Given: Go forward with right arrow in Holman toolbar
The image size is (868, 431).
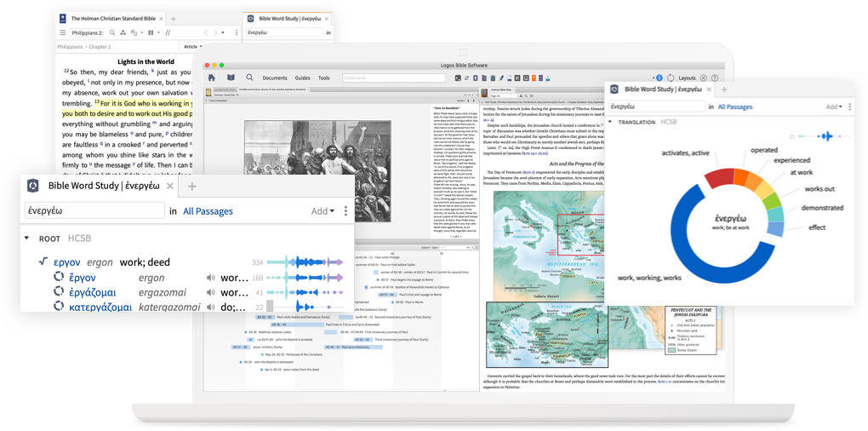Looking at the screenshot, I should 215,32.
